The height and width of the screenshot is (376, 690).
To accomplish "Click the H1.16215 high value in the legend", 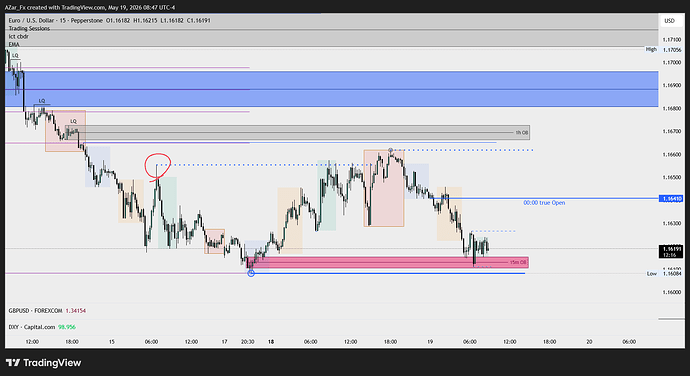I will (x=145, y=20).
